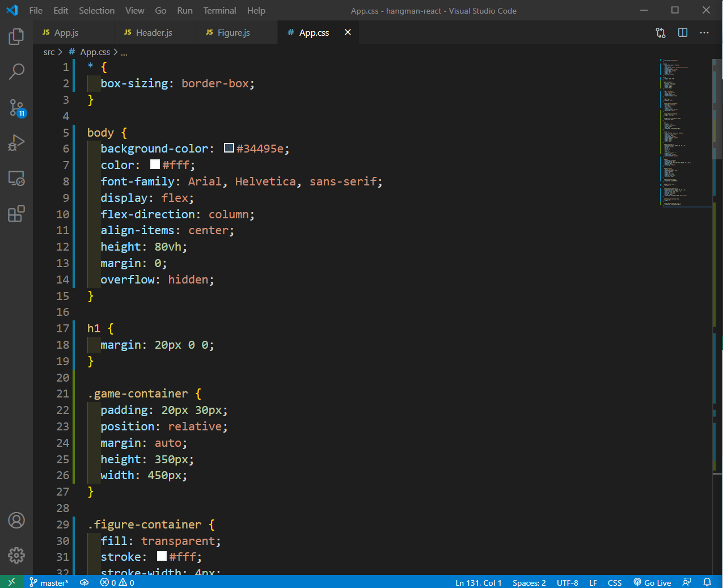Click the code minimap overview
Viewport: 723px width, 588px height.
[686, 133]
